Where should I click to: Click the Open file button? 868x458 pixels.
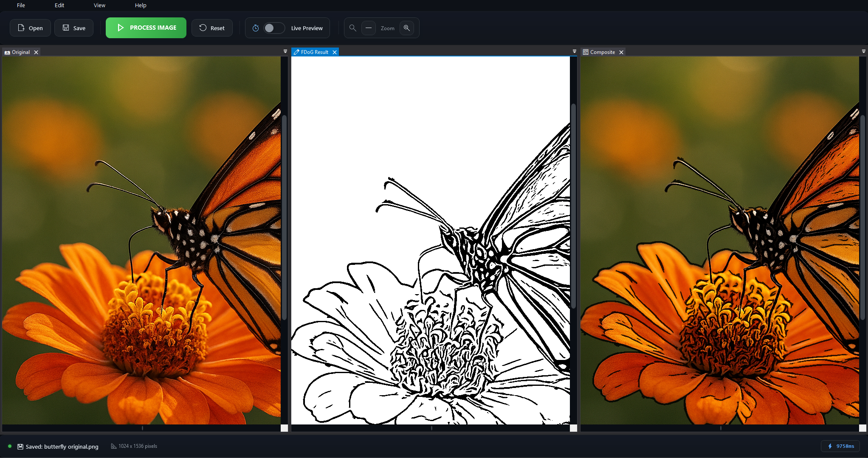point(30,28)
